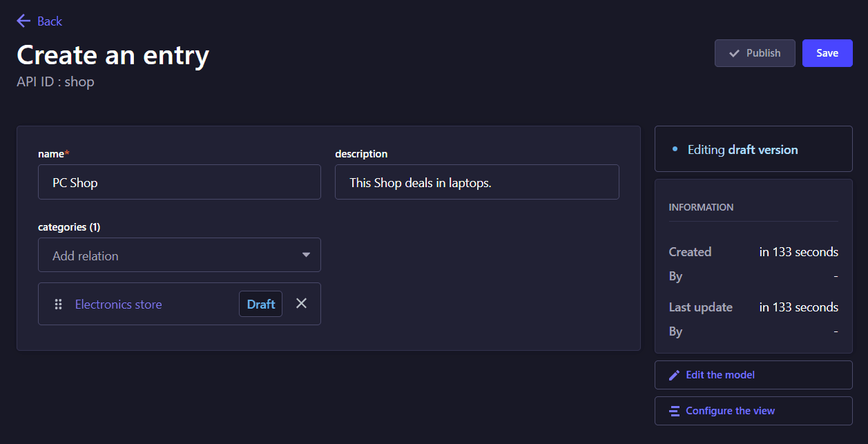Open the Edit the model link
Image resolution: width=868 pixels, height=444 pixels.
pos(720,375)
